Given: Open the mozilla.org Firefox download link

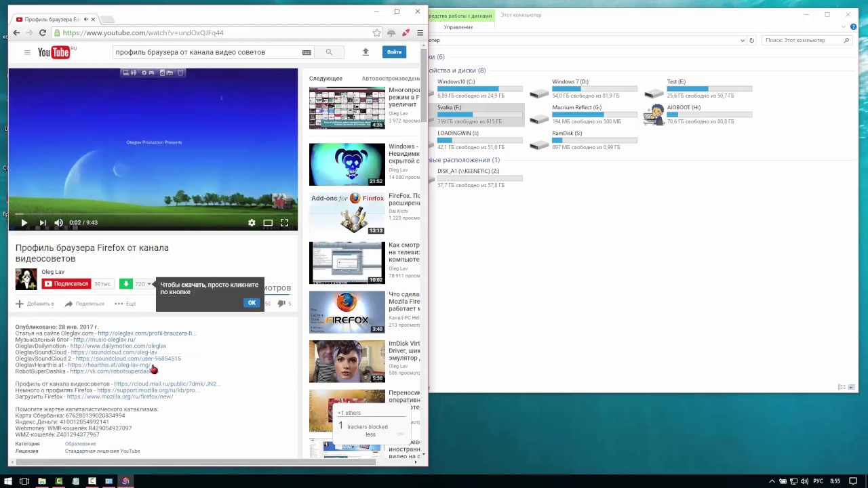Looking at the screenshot, I should (x=120, y=396).
